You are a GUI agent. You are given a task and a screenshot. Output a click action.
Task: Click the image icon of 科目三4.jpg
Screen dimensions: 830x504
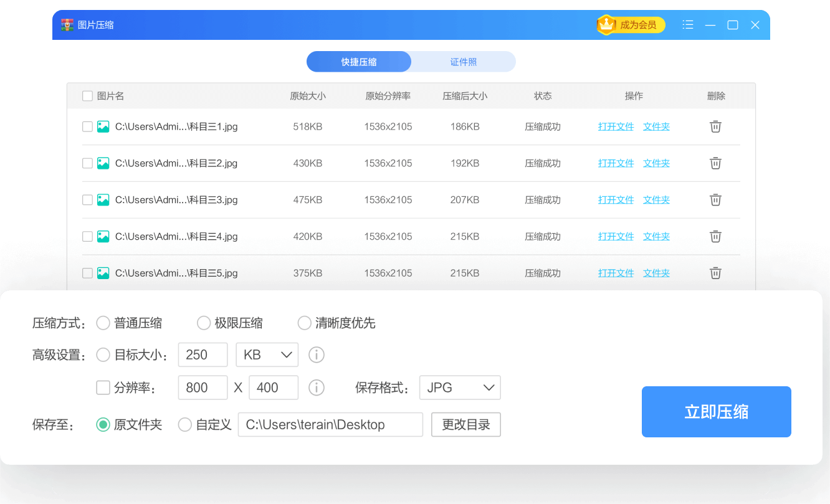103,237
